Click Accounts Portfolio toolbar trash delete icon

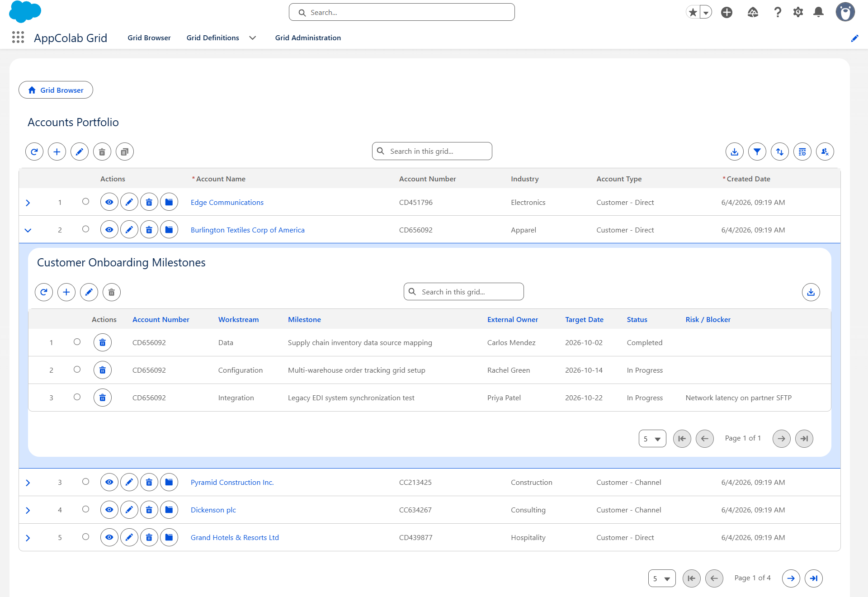click(102, 152)
